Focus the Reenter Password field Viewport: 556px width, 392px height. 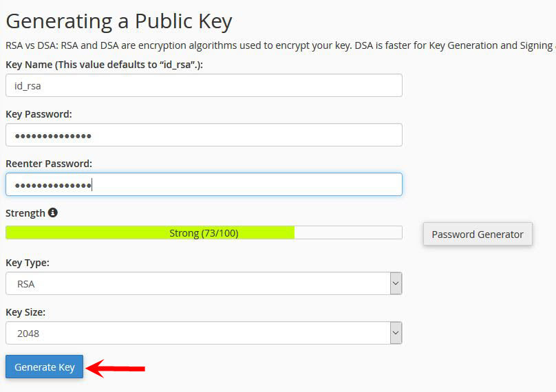(x=204, y=184)
